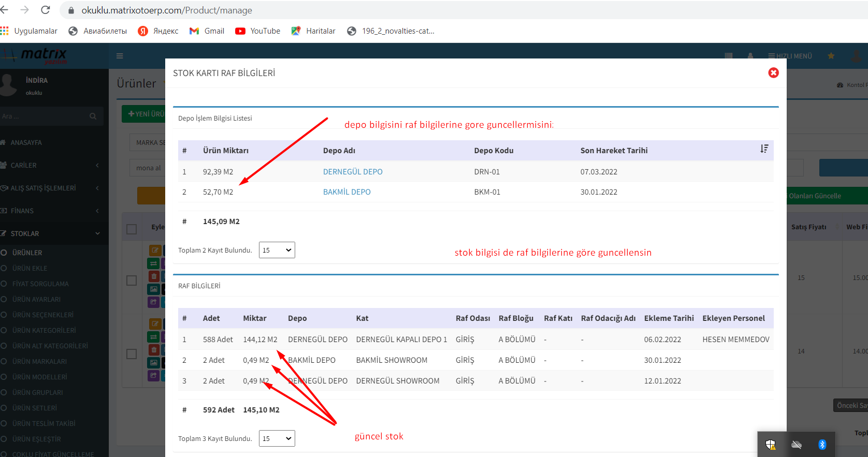
Task: Click the Bluetooth tray icon
Action: tap(822, 445)
